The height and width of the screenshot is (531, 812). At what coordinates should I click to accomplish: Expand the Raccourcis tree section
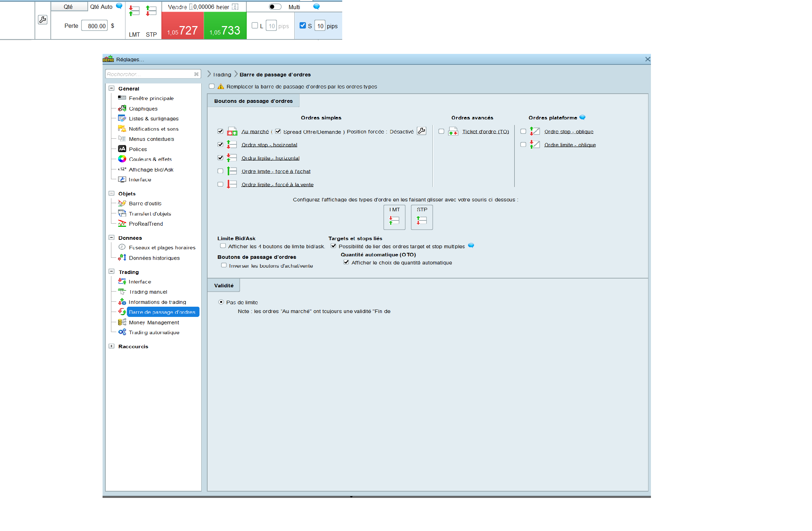click(112, 346)
